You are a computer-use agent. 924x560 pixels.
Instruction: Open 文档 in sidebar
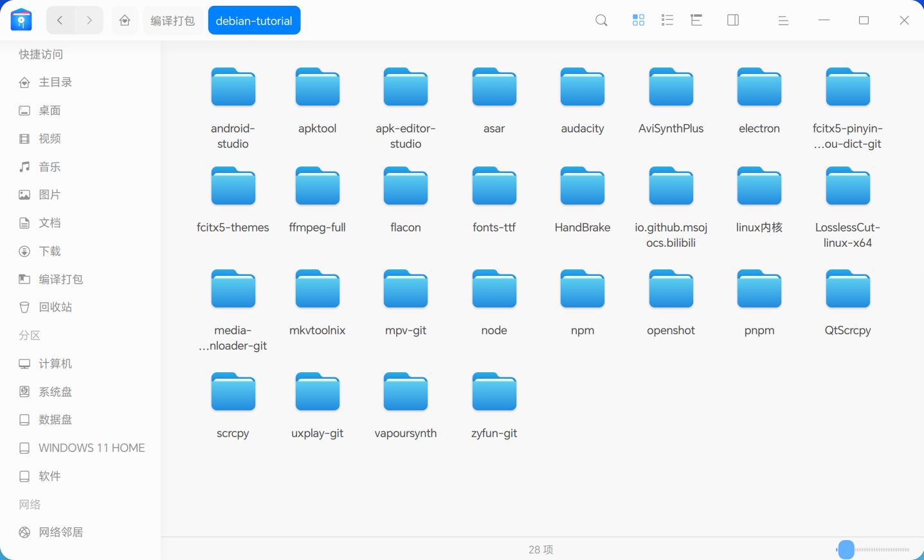(x=80, y=223)
